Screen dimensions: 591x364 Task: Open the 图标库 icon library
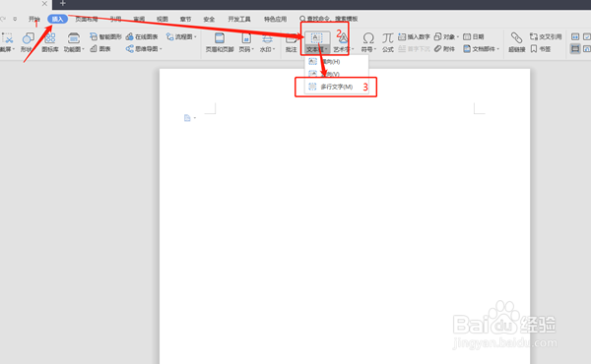click(50, 42)
